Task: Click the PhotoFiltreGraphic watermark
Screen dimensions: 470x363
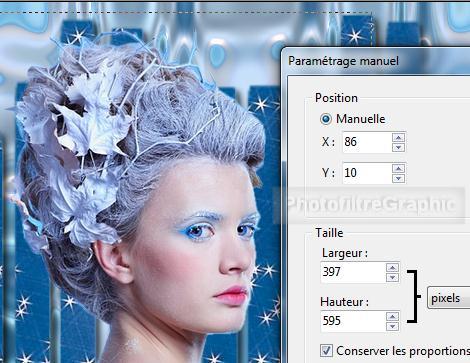Action: [370, 205]
